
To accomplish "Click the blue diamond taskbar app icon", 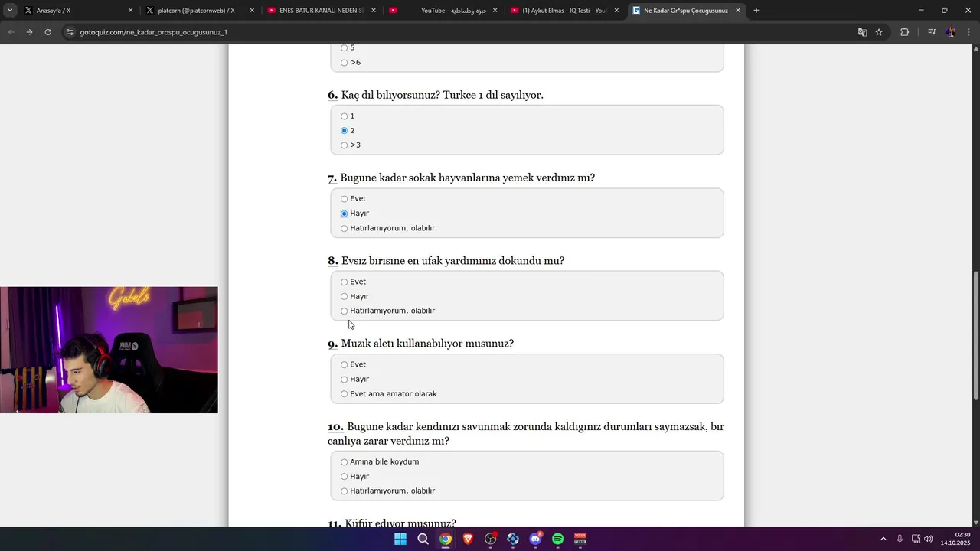I will tap(513, 539).
